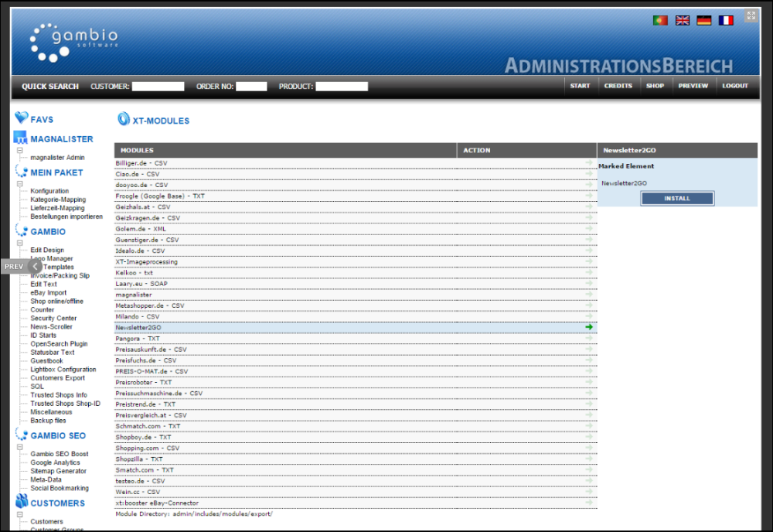
Task: Open Google Analytics link
Action: [x=55, y=462]
